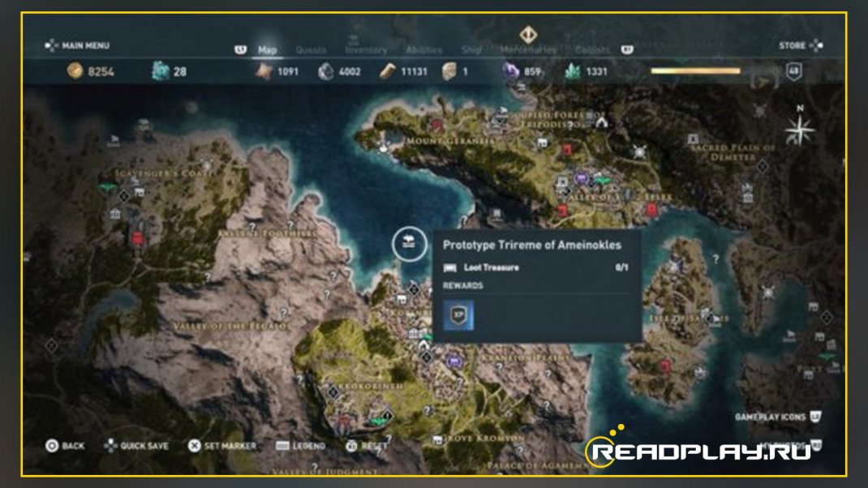Switch to the Ship tab
The image size is (868, 488).
pos(471,49)
